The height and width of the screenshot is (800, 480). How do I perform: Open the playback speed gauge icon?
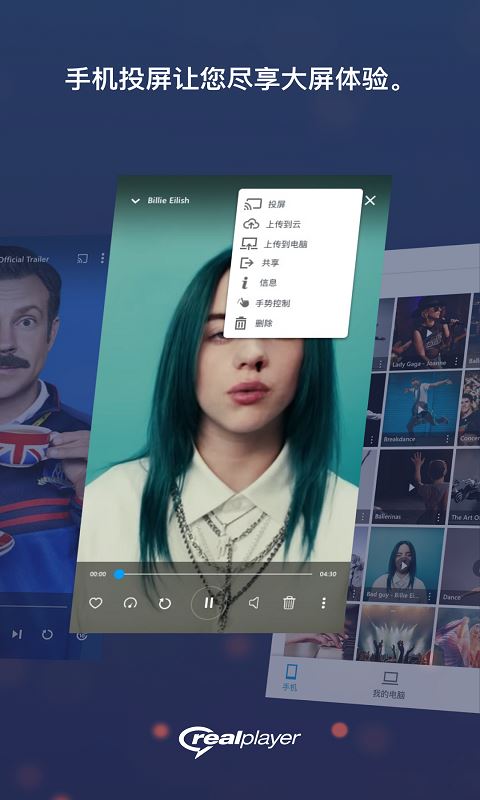130,603
